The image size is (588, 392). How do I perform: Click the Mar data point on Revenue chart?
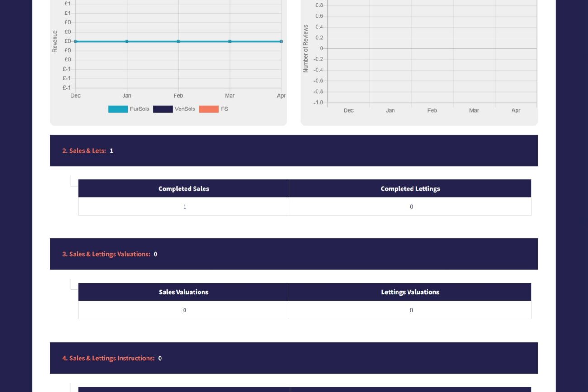click(230, 41)
